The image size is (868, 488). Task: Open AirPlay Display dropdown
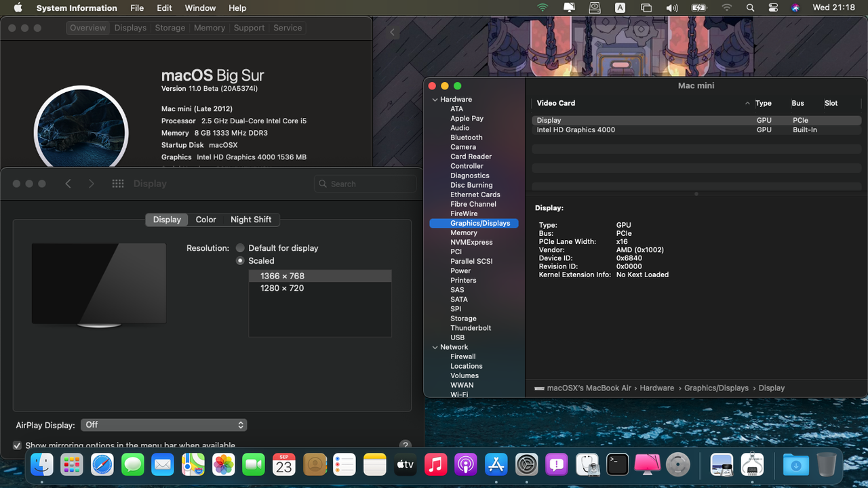click(x=163, y=425)
